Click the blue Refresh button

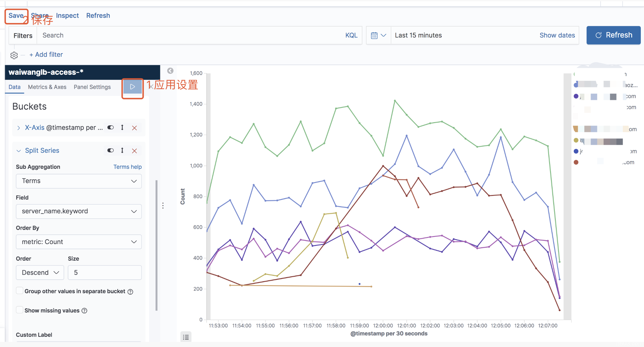[613, 35]
